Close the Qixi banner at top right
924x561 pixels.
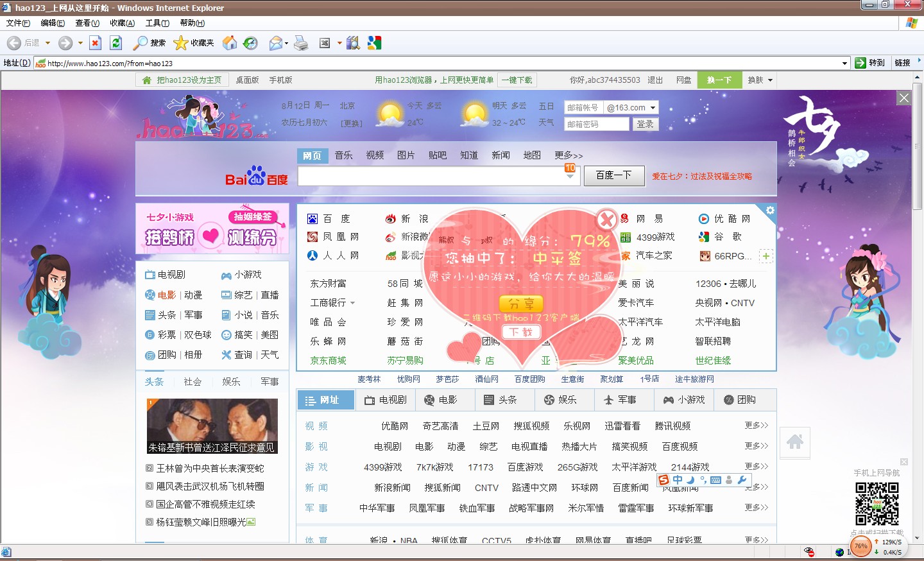pyautogui.click(x=903, y=98)
